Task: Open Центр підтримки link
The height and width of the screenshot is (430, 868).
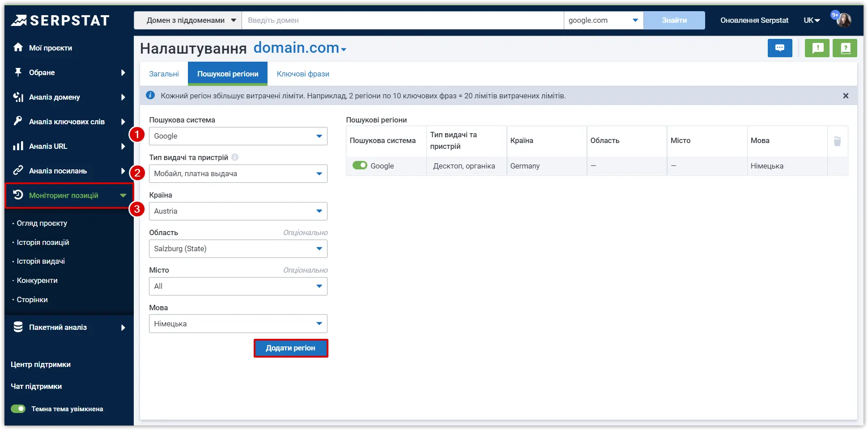Action: 41,364
